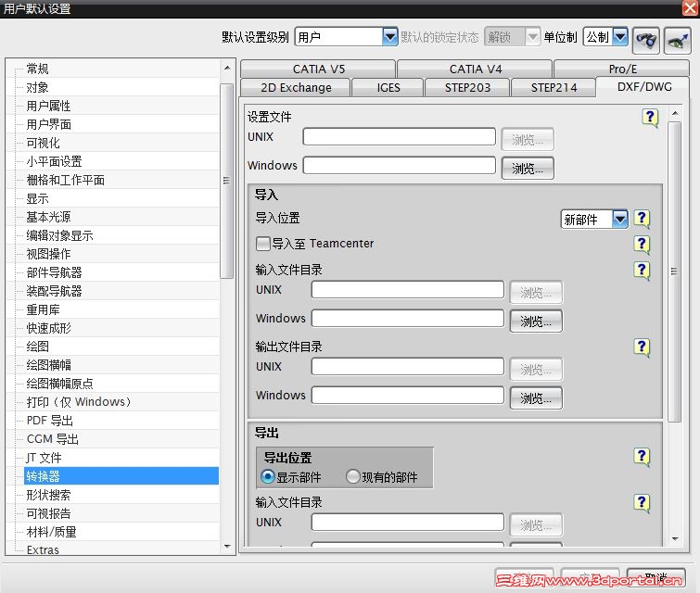Screen dimensions: 700x593
Task: Click UNIX import 输出文件目录 field
Action: point(408,366)
